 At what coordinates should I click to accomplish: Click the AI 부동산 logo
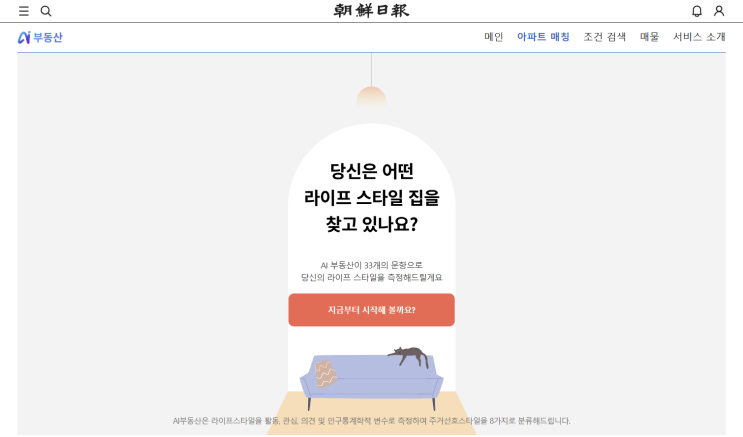click(40, 37)
